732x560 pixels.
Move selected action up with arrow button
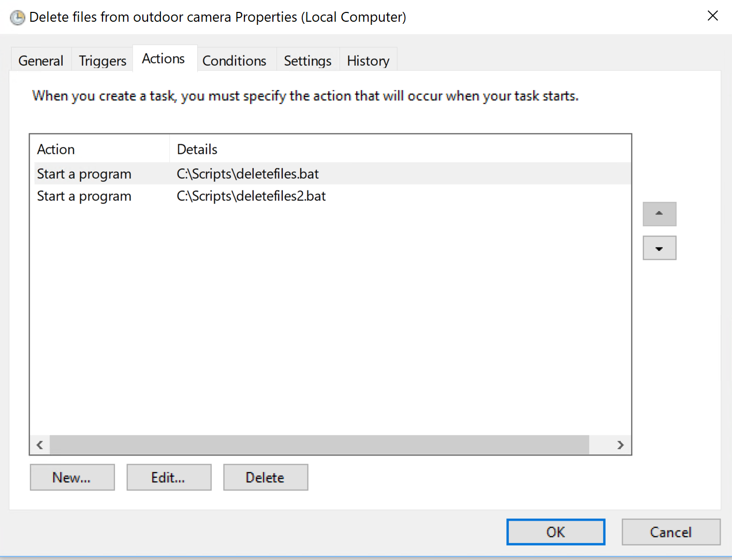point(660,214)
